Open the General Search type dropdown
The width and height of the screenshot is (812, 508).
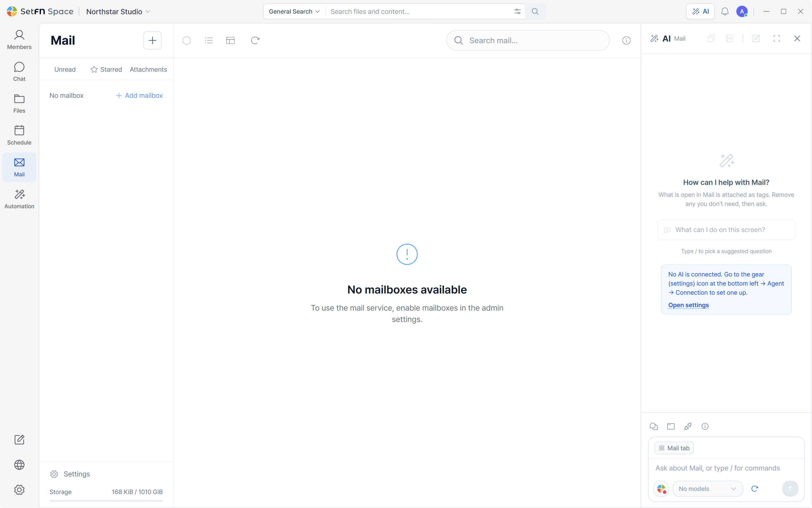294,11
